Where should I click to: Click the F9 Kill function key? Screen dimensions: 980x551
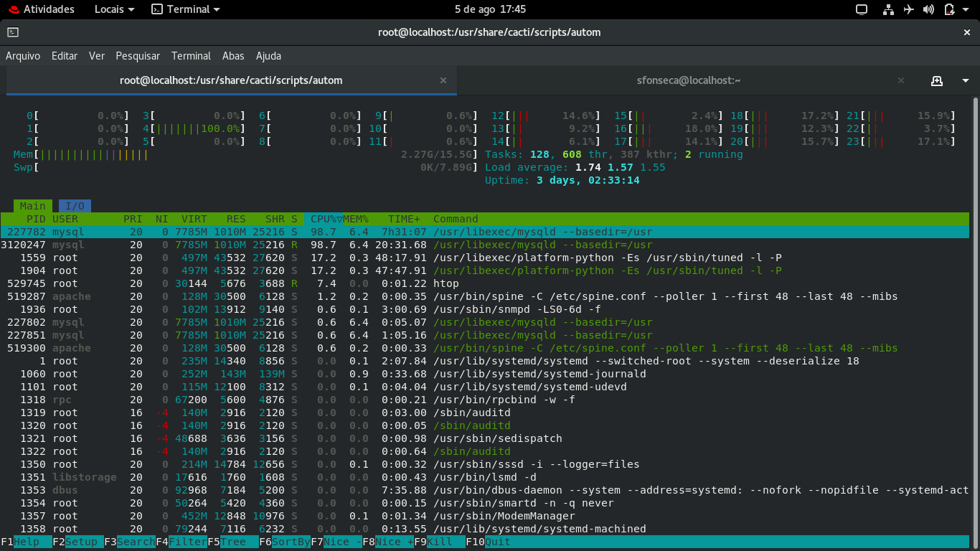point(440,542)
